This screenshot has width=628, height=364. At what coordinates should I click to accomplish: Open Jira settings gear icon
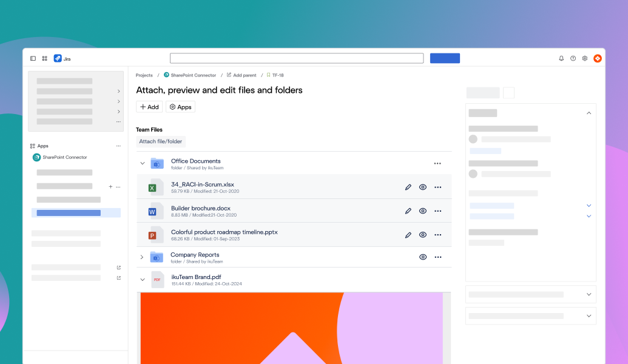[585, 58]
